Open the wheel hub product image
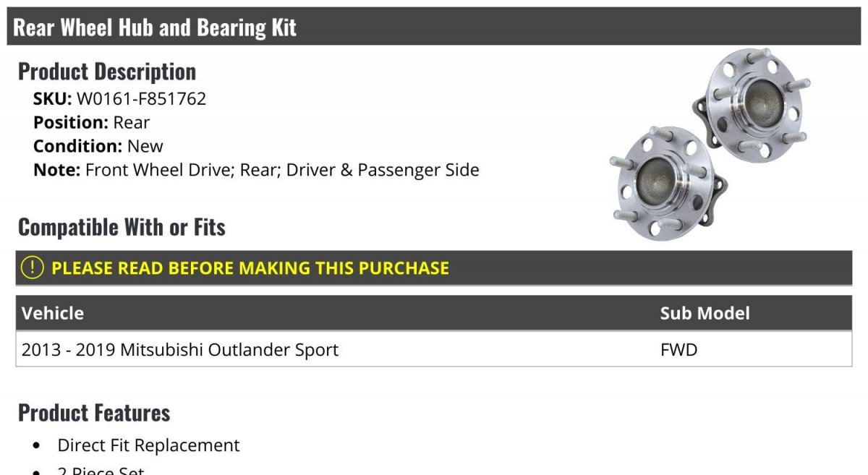 click(709, 143)
